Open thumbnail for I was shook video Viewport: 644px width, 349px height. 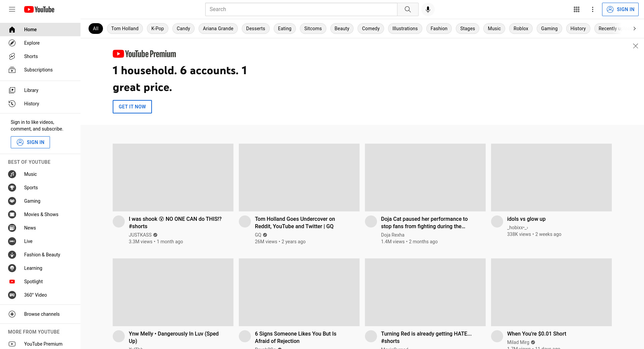click(x=173, y=178)
